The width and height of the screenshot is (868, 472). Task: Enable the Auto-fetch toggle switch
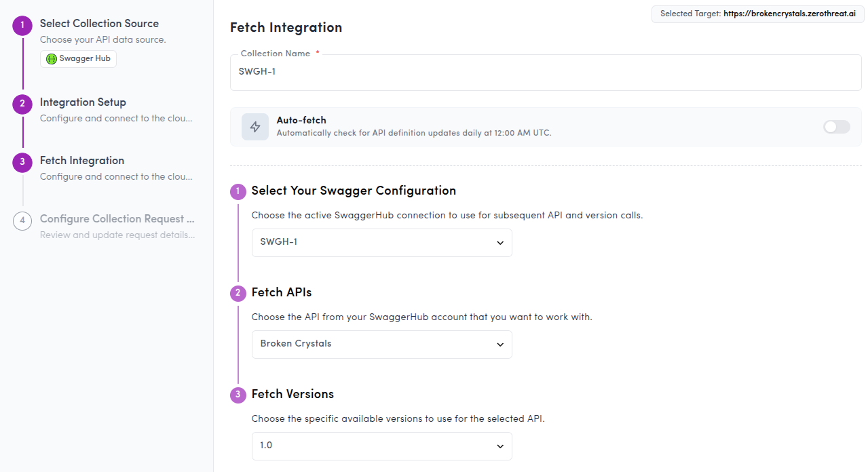836,127
